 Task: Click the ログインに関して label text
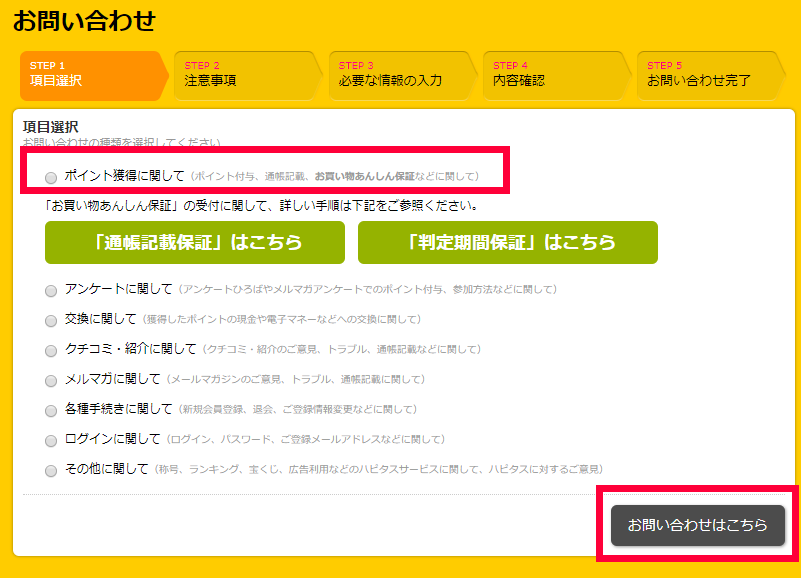pyautogui.click(x=111, y=439)
